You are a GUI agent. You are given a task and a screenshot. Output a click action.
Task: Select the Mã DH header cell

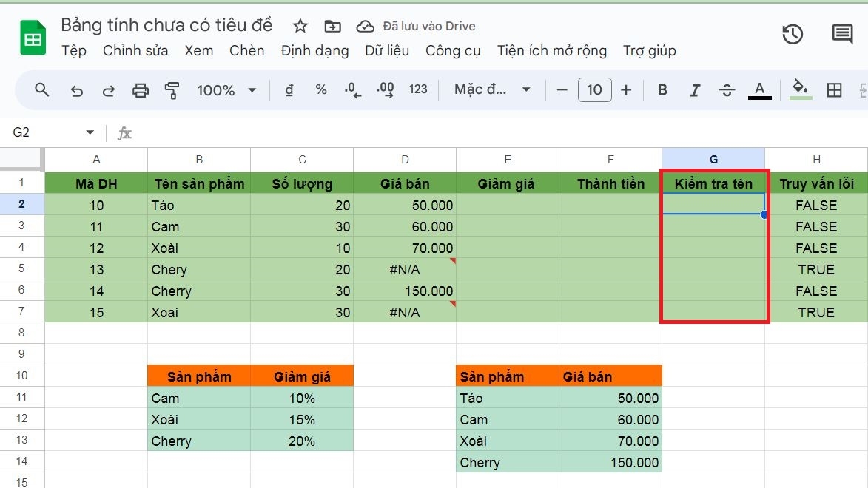click(x=96, y=183)
